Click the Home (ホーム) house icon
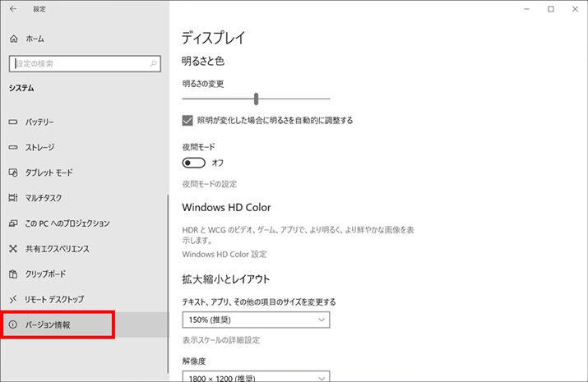Screen dimensions: 588x382 13,39
